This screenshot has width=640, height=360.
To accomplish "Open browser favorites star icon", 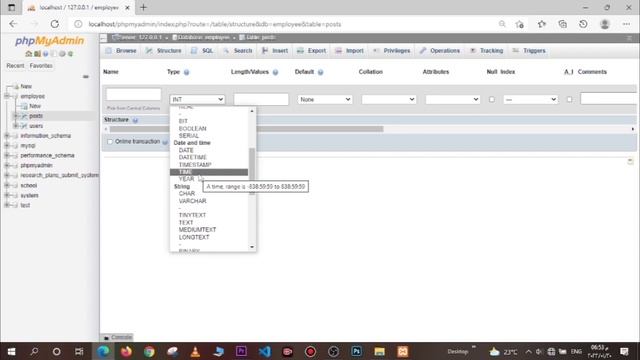I will [x=542, y=24].
